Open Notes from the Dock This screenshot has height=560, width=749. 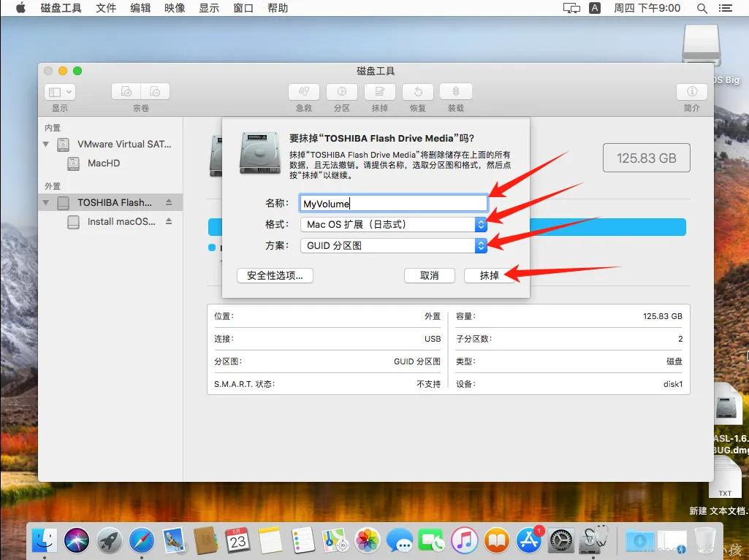coord(271,541)
